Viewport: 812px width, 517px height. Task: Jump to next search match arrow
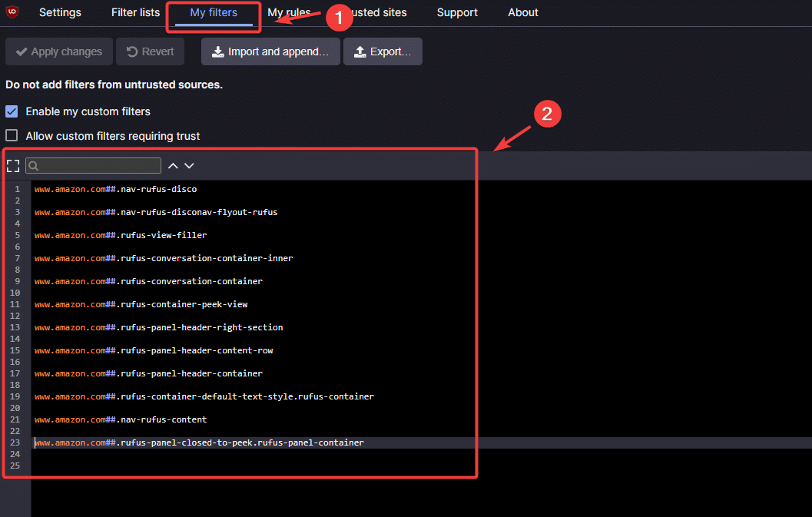tap(189, 166)
